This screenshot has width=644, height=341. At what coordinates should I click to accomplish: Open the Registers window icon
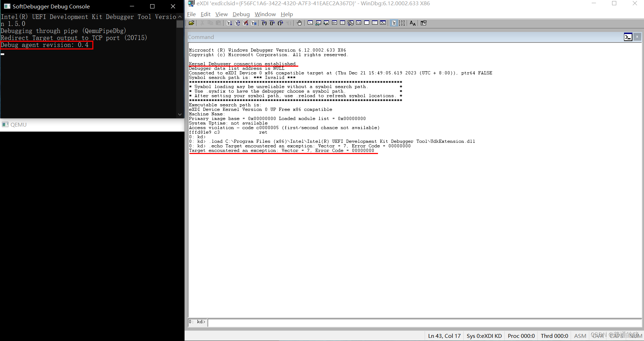[334, 23]
